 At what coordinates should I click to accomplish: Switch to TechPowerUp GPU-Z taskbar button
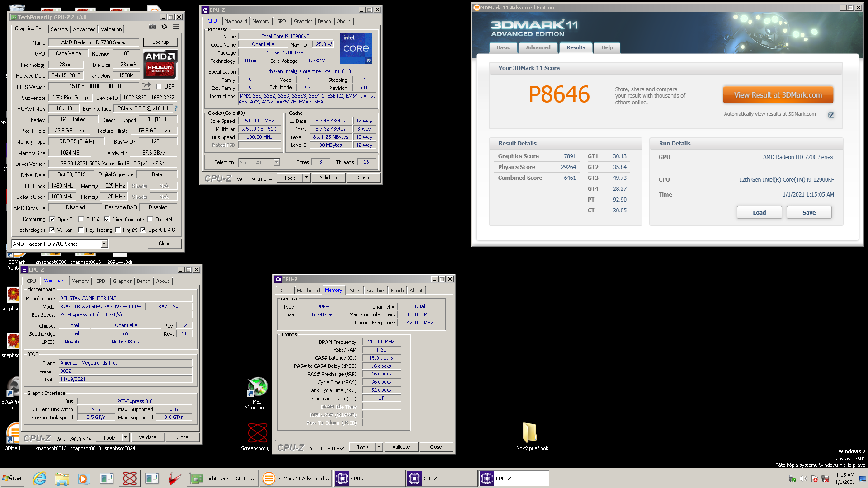tap(223, 479)
